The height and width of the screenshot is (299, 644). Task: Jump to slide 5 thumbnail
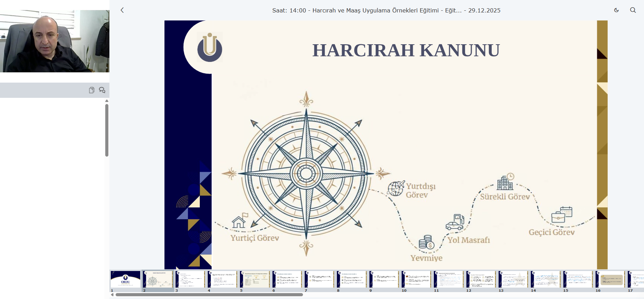(x=255, y=279)
